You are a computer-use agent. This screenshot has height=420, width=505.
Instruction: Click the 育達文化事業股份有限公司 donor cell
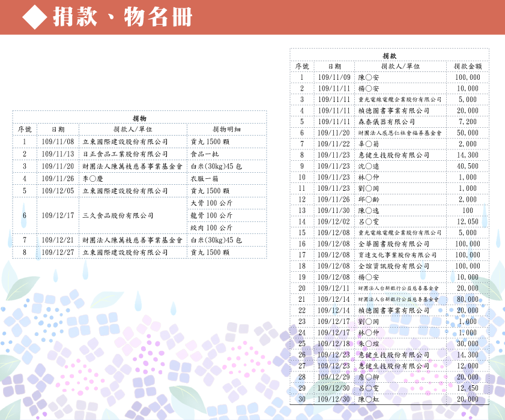pos(398,255)
